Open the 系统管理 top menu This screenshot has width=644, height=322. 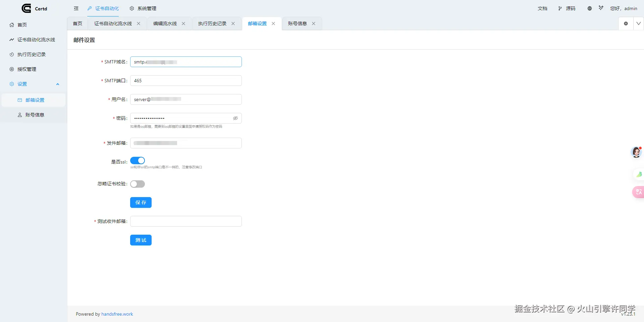click(143, 8)
